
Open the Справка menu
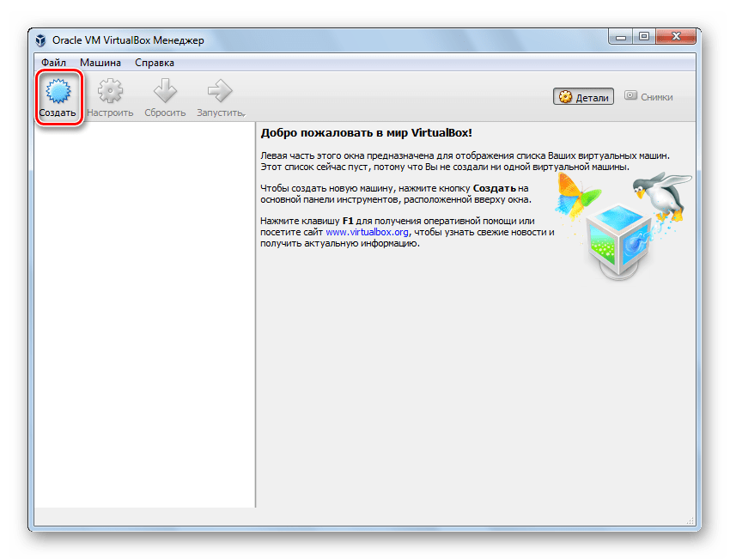coord(155,63)
